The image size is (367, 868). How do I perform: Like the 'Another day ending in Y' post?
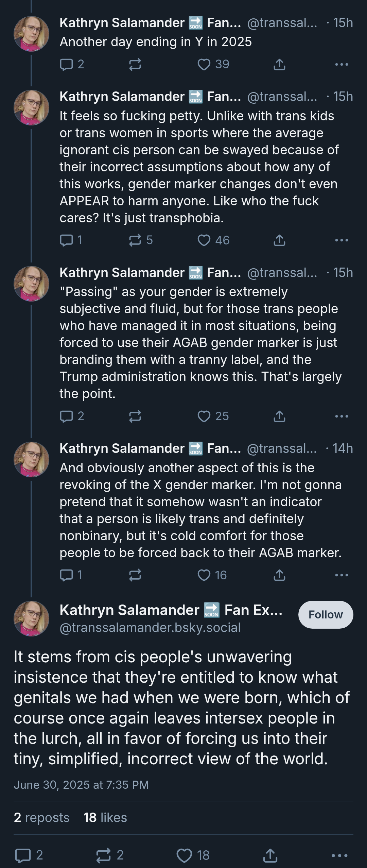[x=213, y=64]
